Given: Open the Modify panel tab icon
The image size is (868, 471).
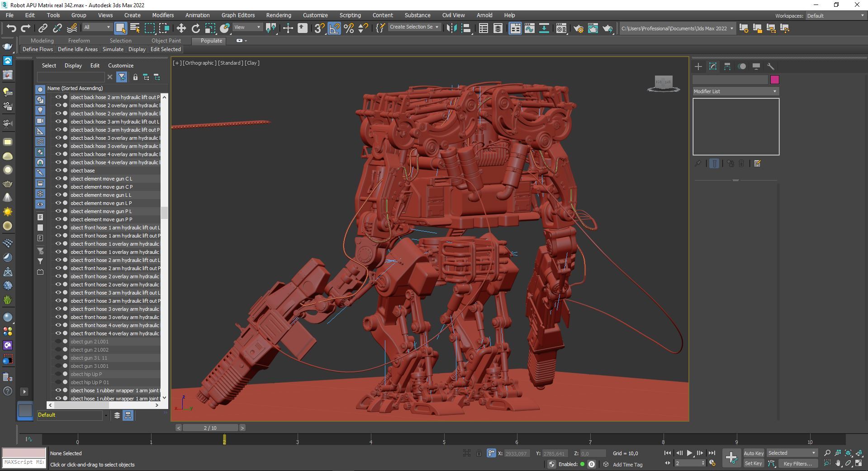Looking at the screenshot, I should pos(713,67).
